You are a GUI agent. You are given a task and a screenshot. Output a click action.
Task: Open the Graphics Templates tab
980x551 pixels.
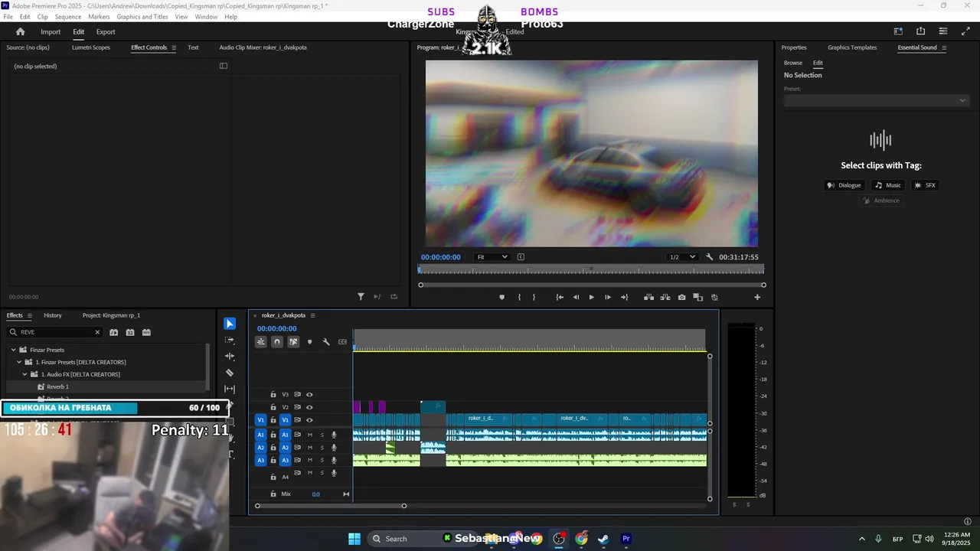(x=852, y=47)
